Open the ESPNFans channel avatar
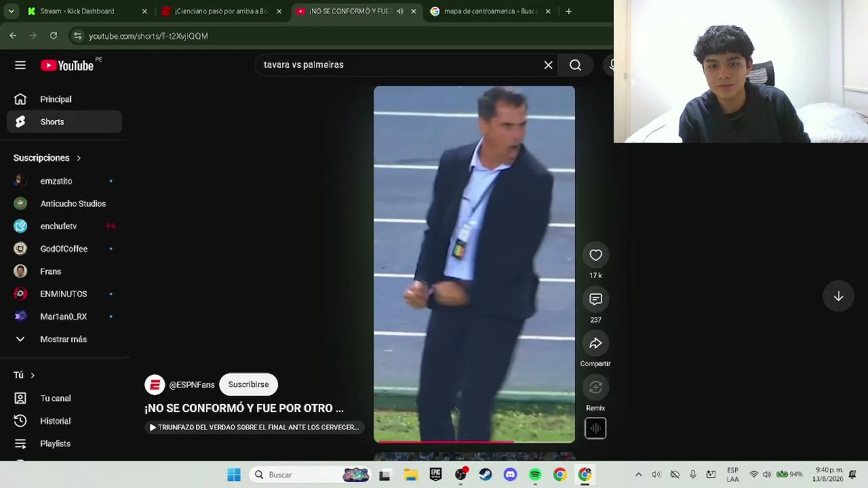This screenshot has width=868, height=488. click(155, 385)
